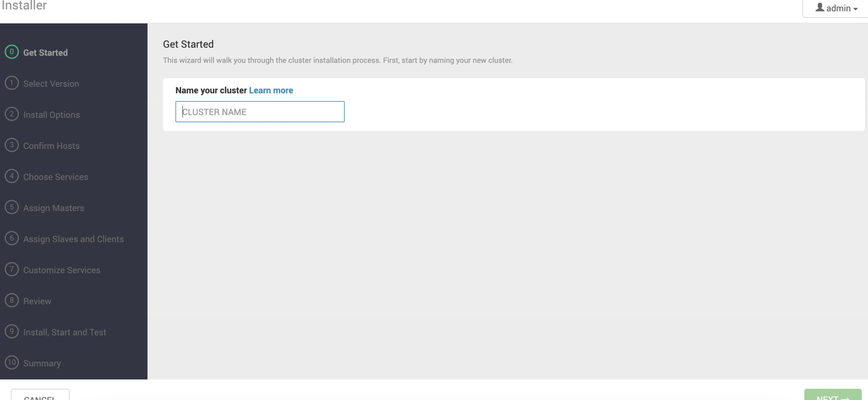Follow the Learn more link
Screen dimensions: 868x400
coord(270,90)
